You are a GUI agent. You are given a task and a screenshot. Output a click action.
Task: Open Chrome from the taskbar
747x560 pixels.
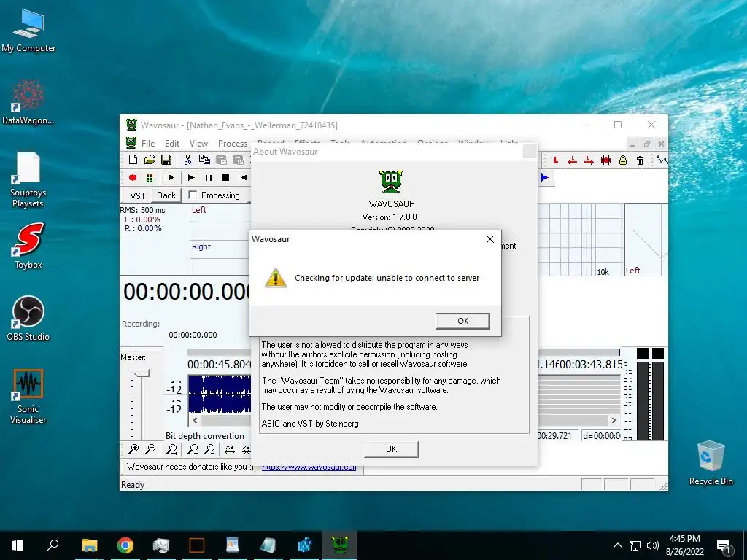[x=125, y=545]
